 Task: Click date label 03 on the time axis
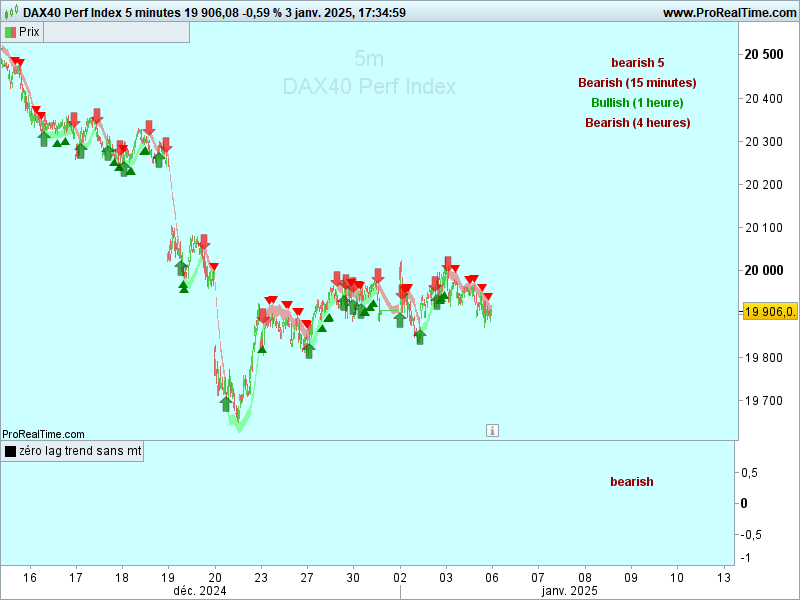coord(446,578)
